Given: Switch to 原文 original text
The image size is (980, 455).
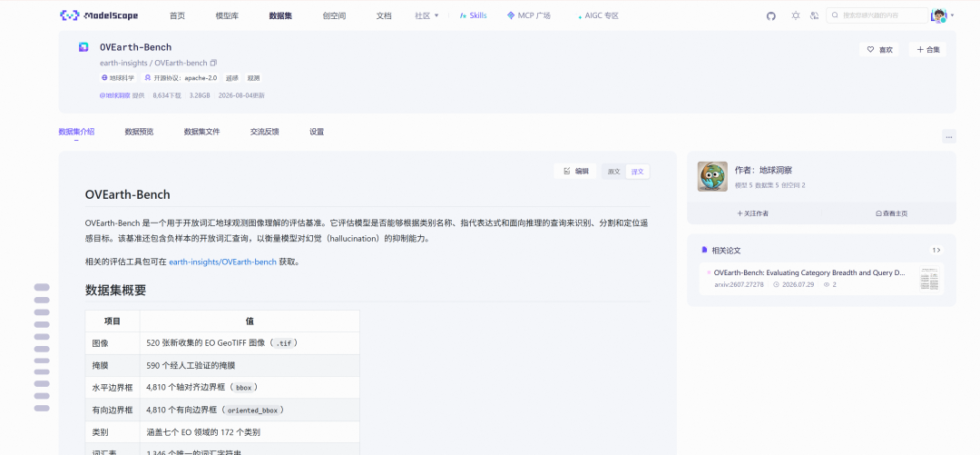Looking at the screenshot, I should (613, 172).
